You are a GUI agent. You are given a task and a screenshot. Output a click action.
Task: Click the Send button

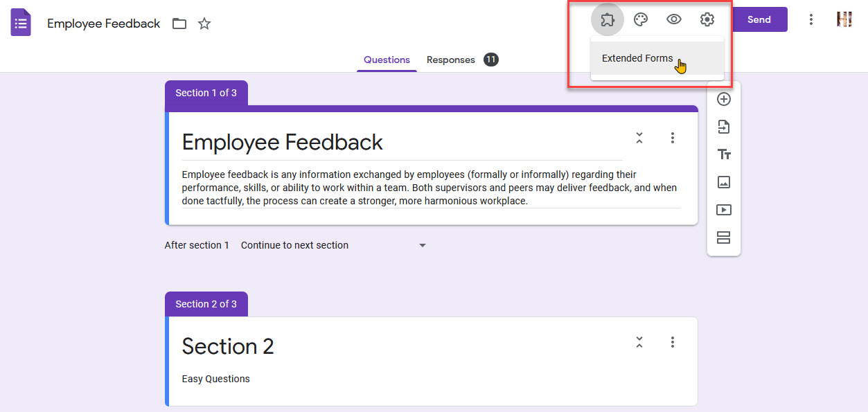[x=759, y=19]
